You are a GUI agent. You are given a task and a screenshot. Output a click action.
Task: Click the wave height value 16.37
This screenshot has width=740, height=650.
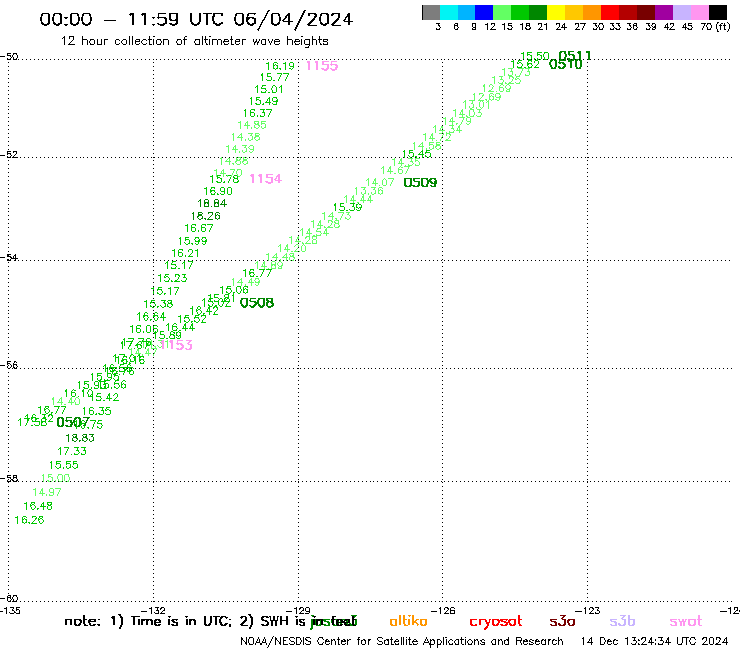tap(257, 113)
